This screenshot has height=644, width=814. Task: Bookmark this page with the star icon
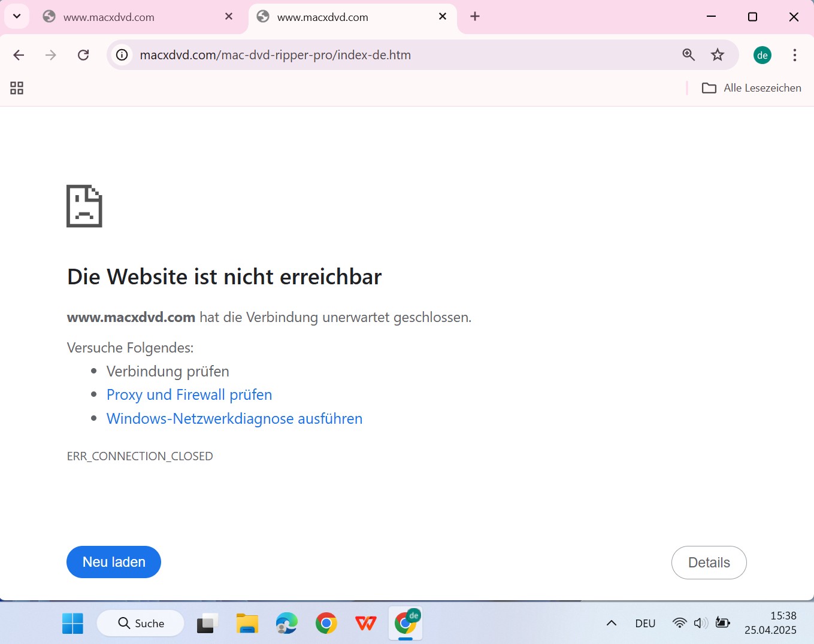[x=718, y=55]
